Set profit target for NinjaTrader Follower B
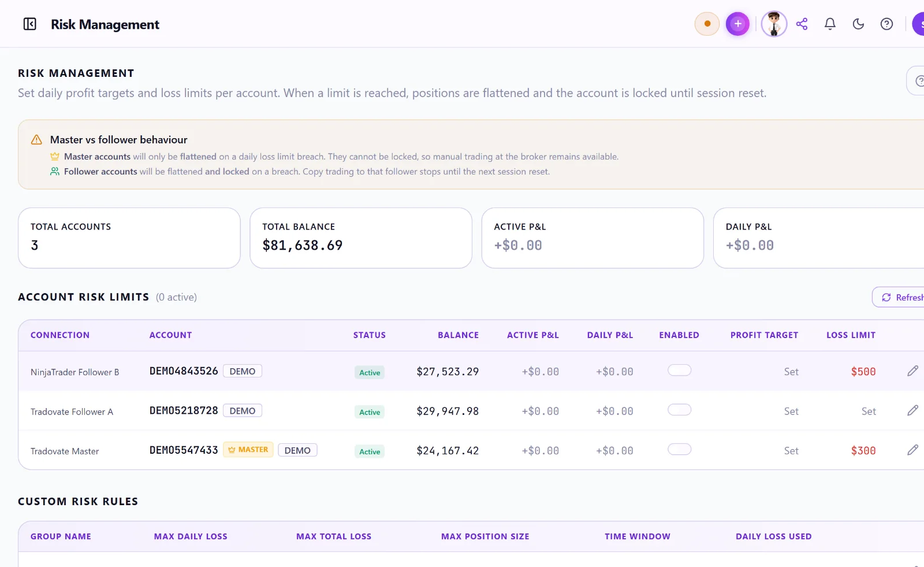 [791, 372]
